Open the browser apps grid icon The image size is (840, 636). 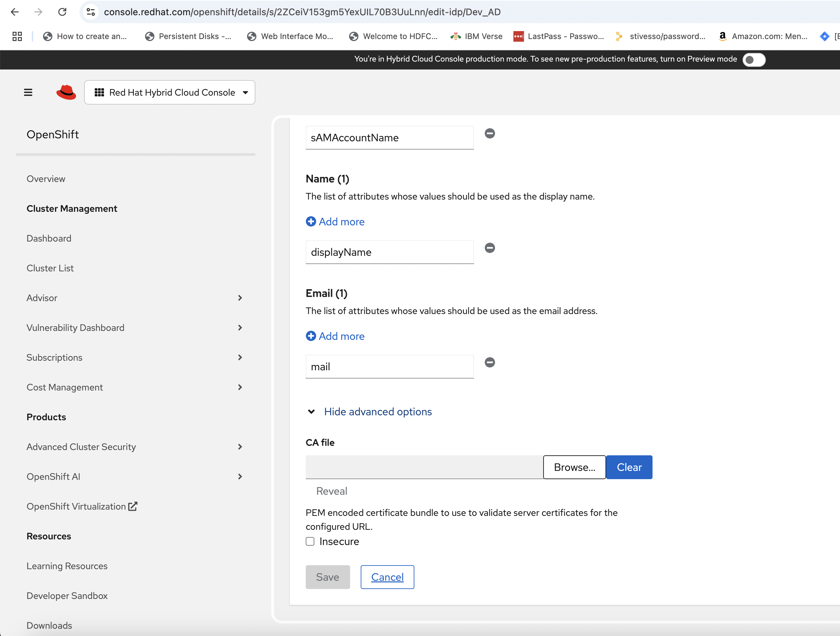coord(17,36)
